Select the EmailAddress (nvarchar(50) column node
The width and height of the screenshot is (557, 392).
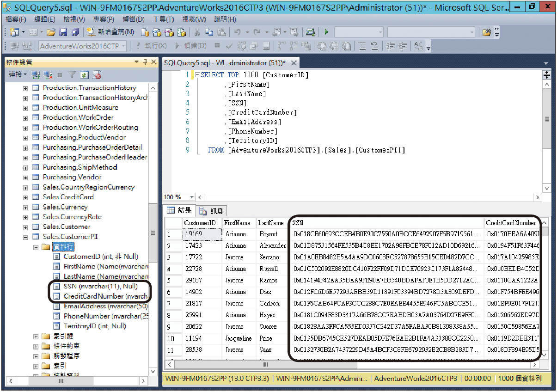pyautogui.click(x=106, y=306)
